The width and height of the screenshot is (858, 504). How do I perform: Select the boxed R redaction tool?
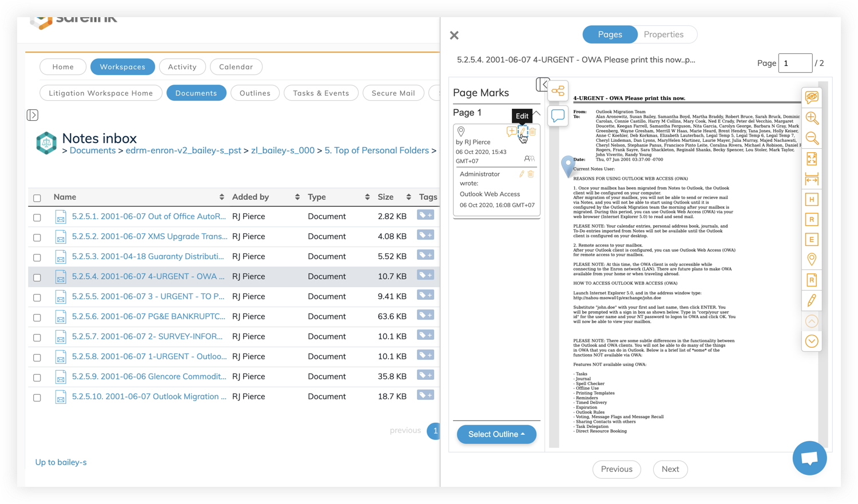812,220
